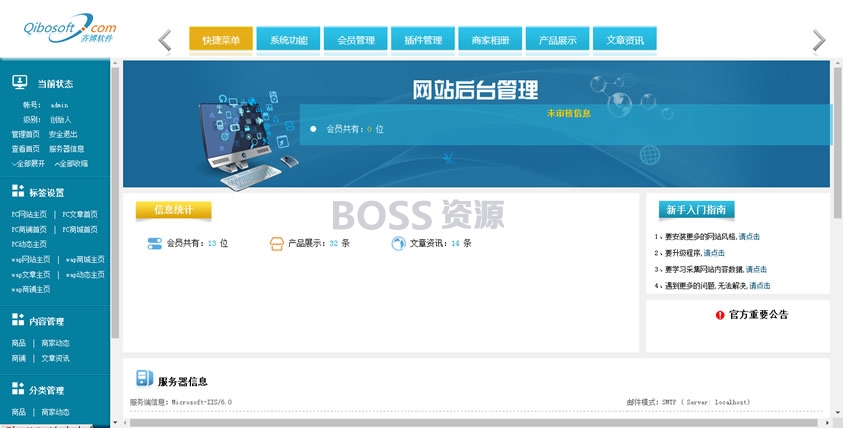Image resolution: width=843 pixels, height=428 pixels.
Task: Click 请点击 after 要安装更多的网站风格
Action: point(749,236)
